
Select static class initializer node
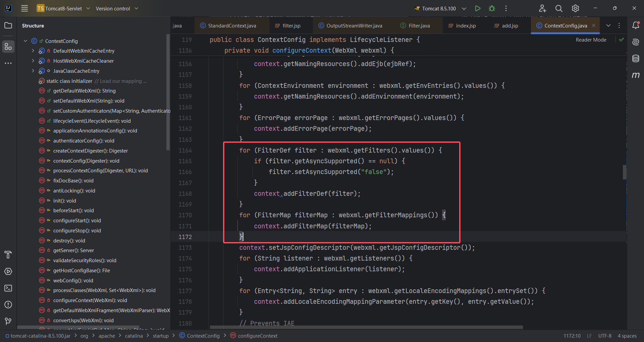[x=69, y=81]
